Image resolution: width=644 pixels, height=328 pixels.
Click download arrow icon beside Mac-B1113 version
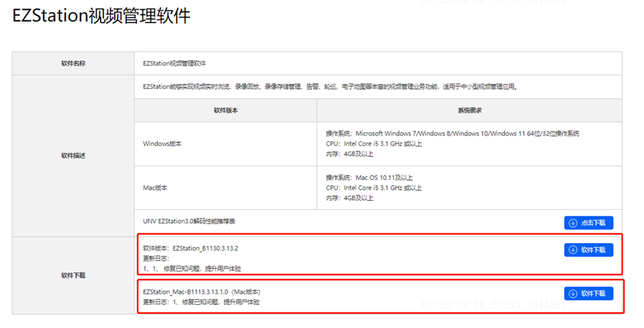pyautogui.click(x=573, y=294)
